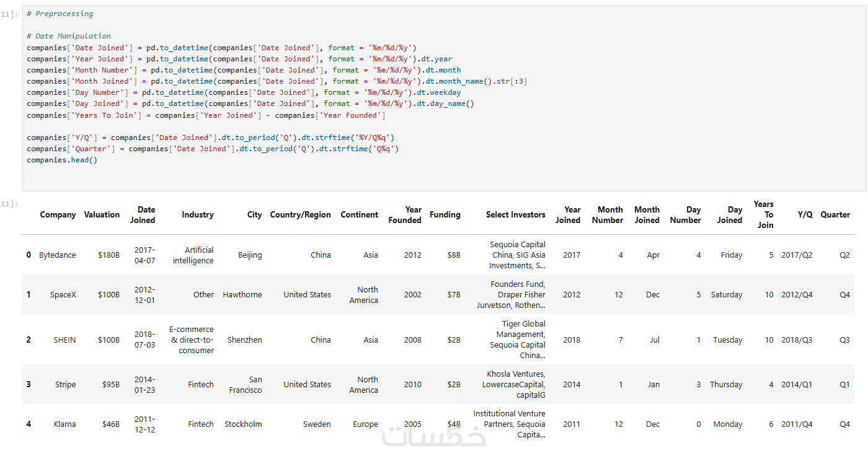Viewport: 868px width, 456px height.
Task: Click the 'Quarter' column header
Action: point(835,215)
